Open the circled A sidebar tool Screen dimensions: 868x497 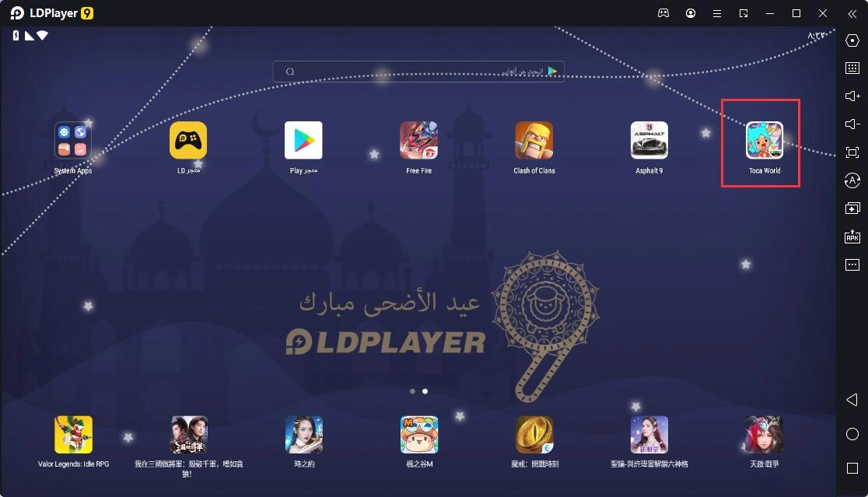[x=852, y=180]
